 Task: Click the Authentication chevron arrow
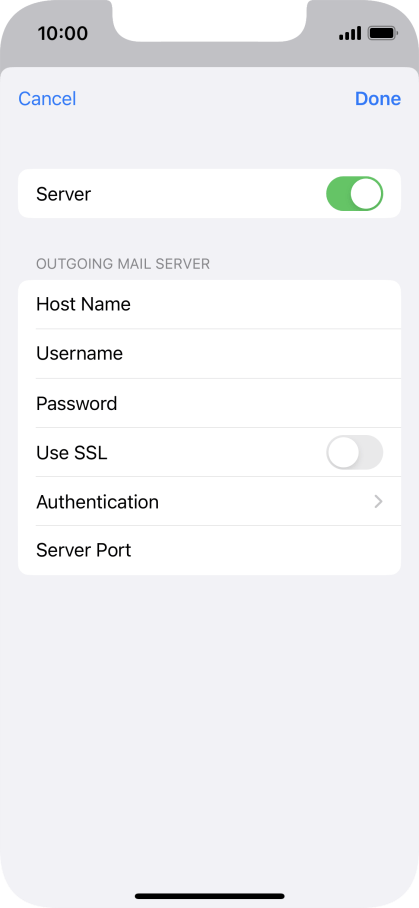378,501
